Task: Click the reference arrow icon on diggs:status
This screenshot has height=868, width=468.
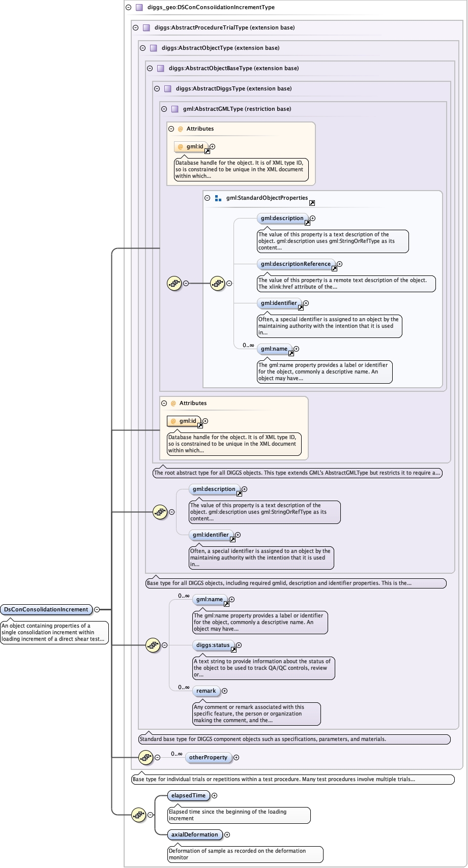Action: point(233,649)
